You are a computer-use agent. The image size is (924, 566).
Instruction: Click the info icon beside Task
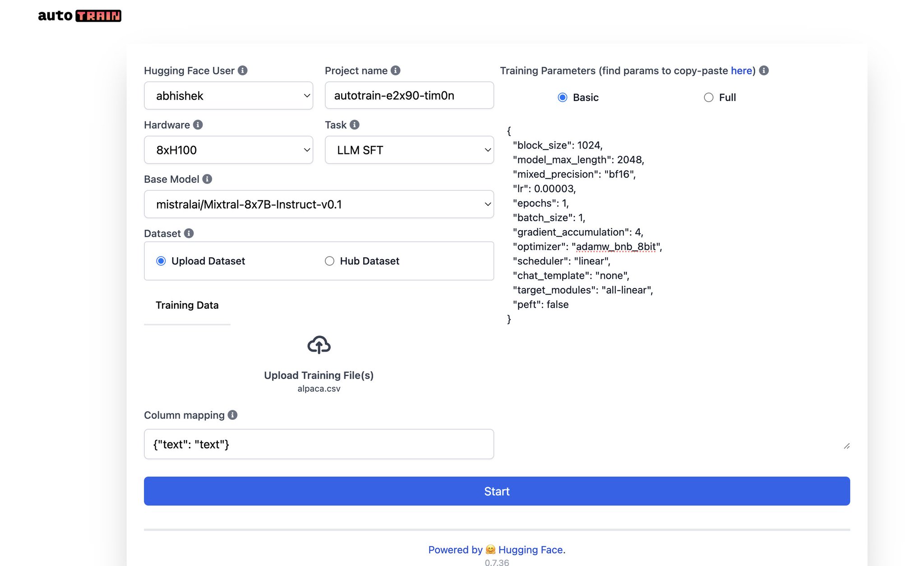click(x=355, y=125)
